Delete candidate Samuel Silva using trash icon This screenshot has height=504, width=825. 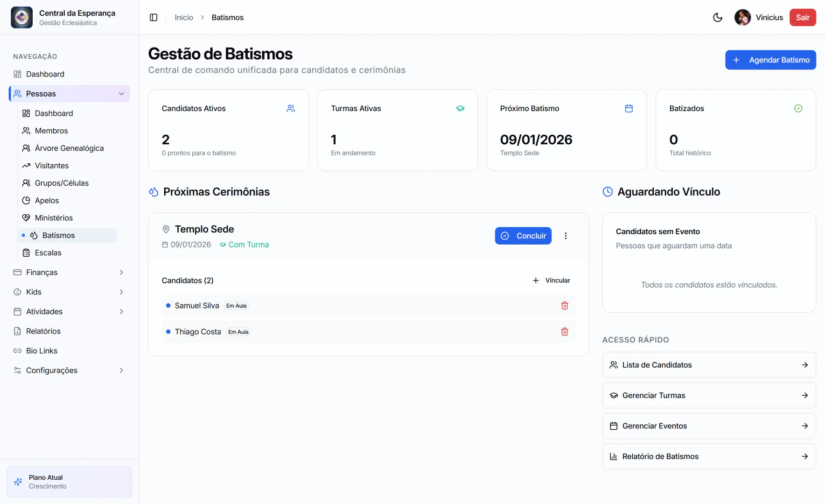[x=565, y=305]
